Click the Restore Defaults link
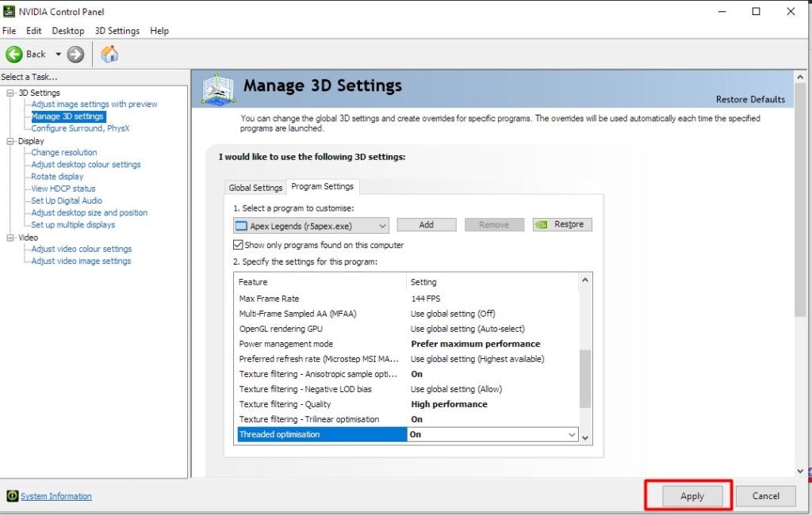 (x=750, y=99)
